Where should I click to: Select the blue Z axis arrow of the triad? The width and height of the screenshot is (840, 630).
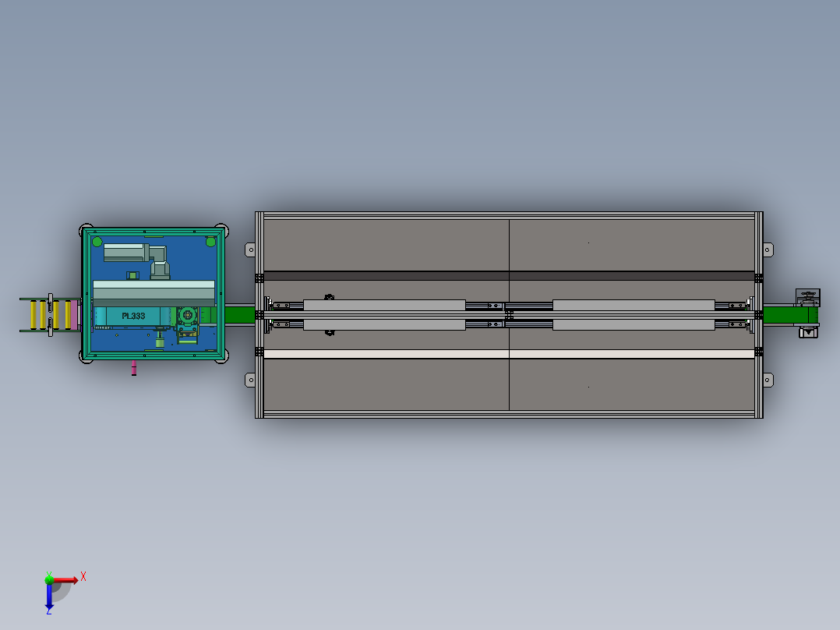click(x=49, y=596)
